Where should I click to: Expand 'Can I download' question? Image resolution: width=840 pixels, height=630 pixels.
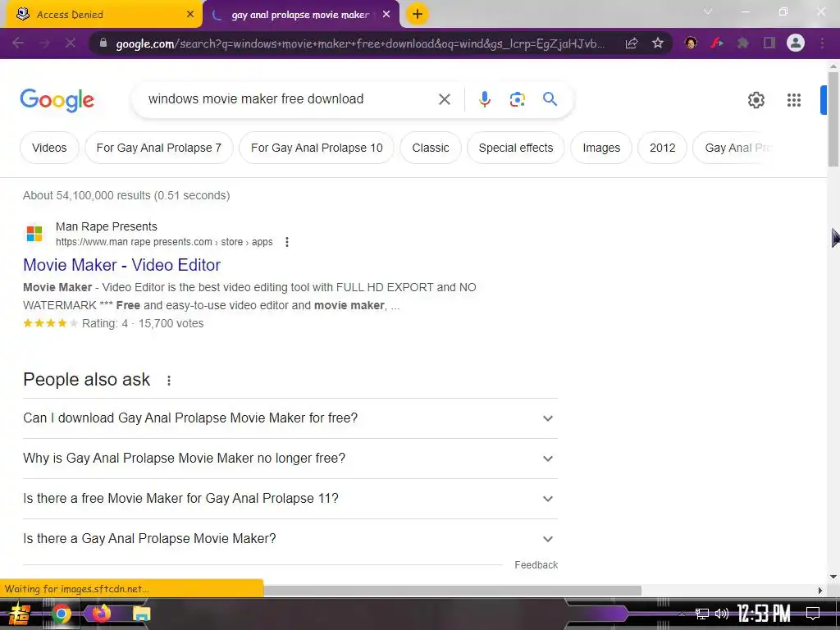pyautogui.click(x=290, y=418)
